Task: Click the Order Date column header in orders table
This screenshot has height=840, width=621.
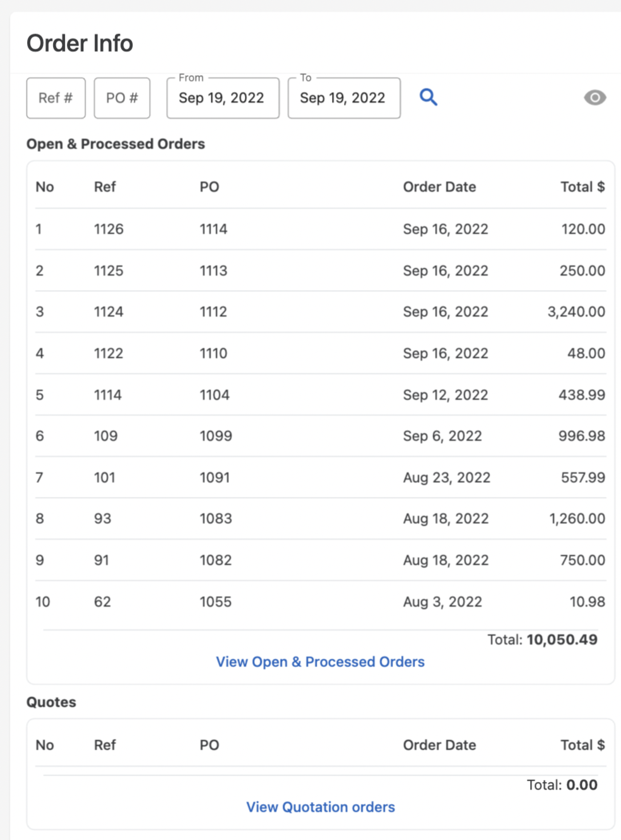Action: [439, 187]
